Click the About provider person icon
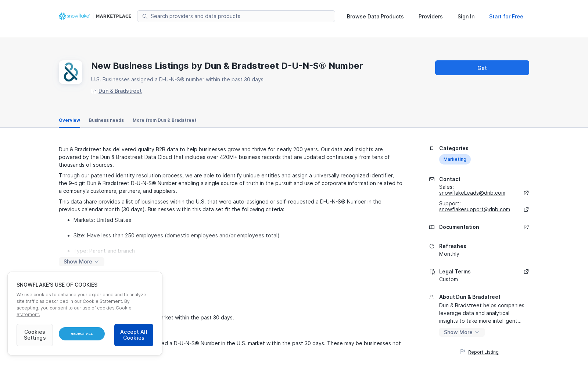The width and height of the screenshot is (588, 368). (x=432, y=297)
